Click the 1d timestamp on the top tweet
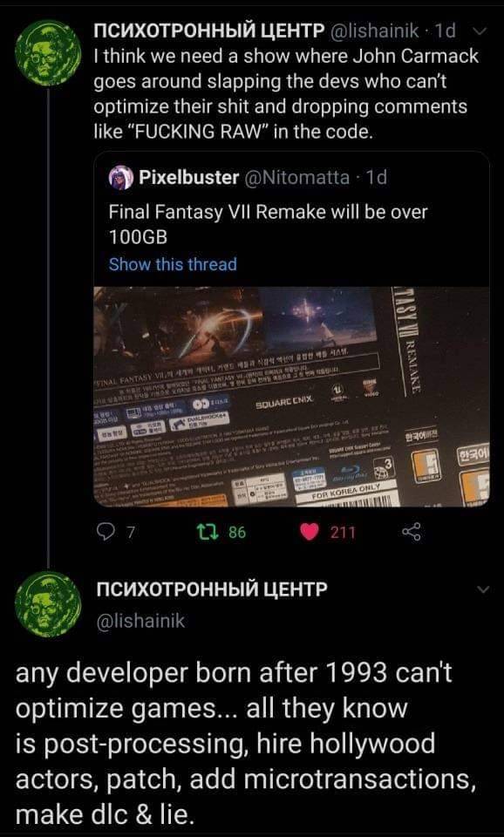This screenshot has width=504, height=837. point(446,32)
